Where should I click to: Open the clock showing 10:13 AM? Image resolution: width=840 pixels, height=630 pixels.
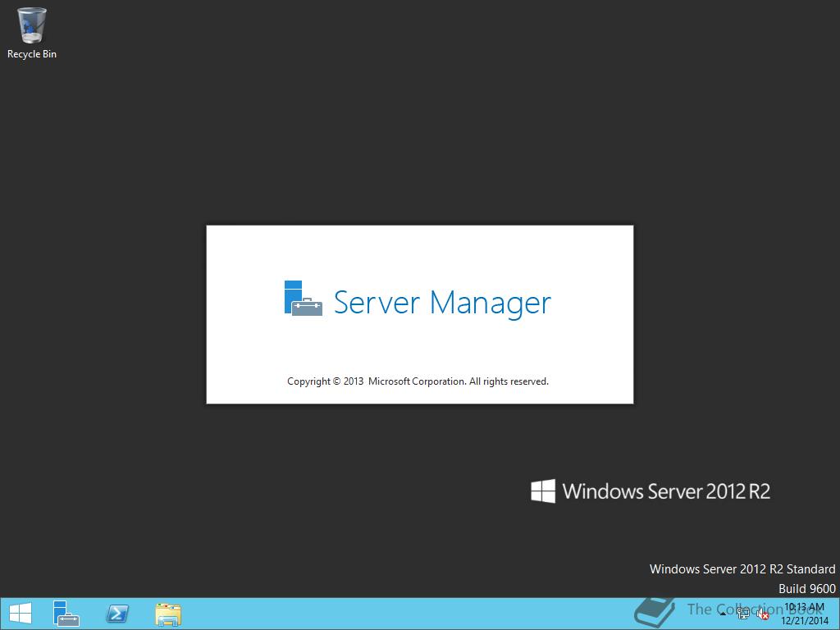click(x=804, y=614)
